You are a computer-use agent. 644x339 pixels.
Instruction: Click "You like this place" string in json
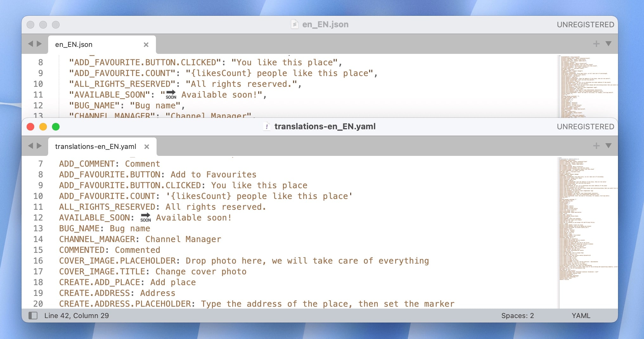click(x=285, y=62)
